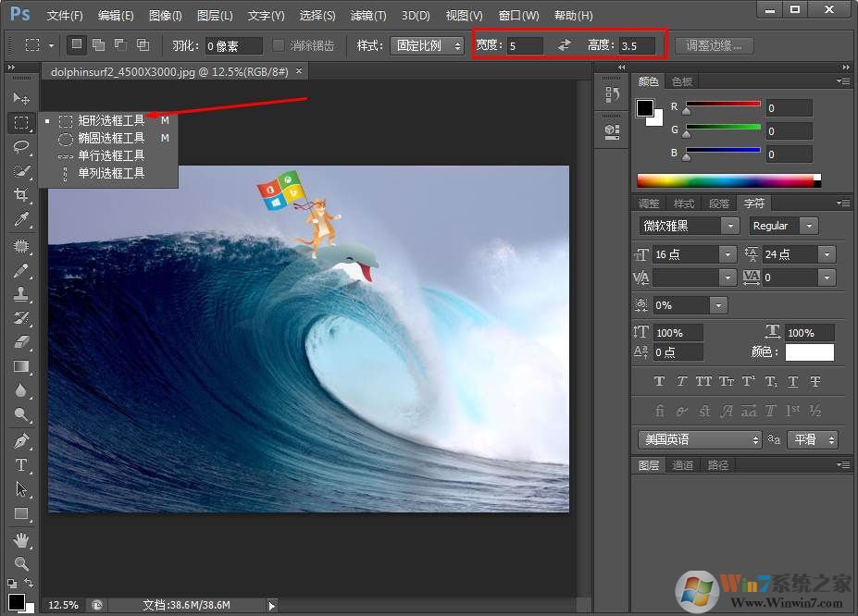Select the Lasso tool
Screen dimensions: 858x616
coord(20,147)
